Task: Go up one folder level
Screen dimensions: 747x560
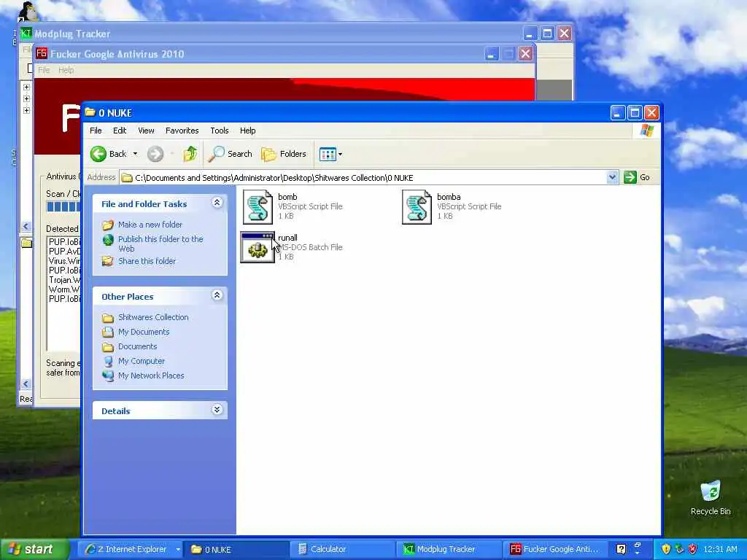Action: pos(190,154)
